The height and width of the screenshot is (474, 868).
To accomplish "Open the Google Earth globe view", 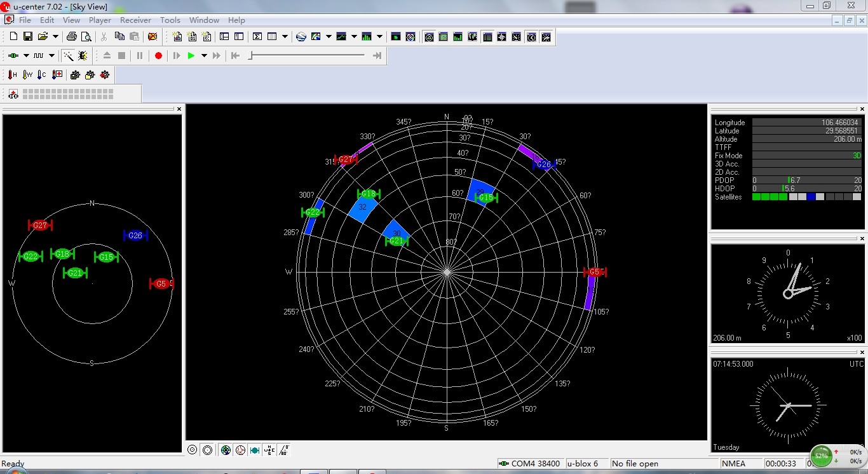I will coord(301,37).
